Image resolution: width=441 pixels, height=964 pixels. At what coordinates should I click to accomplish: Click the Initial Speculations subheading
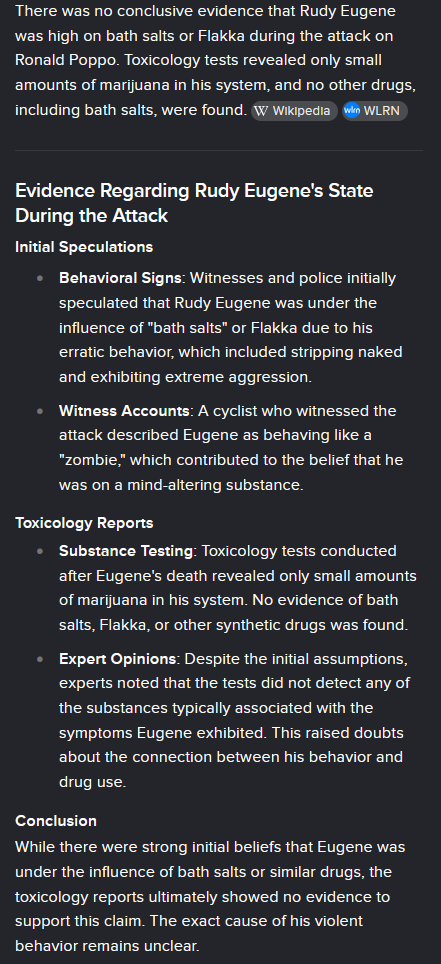pos(84,247)
